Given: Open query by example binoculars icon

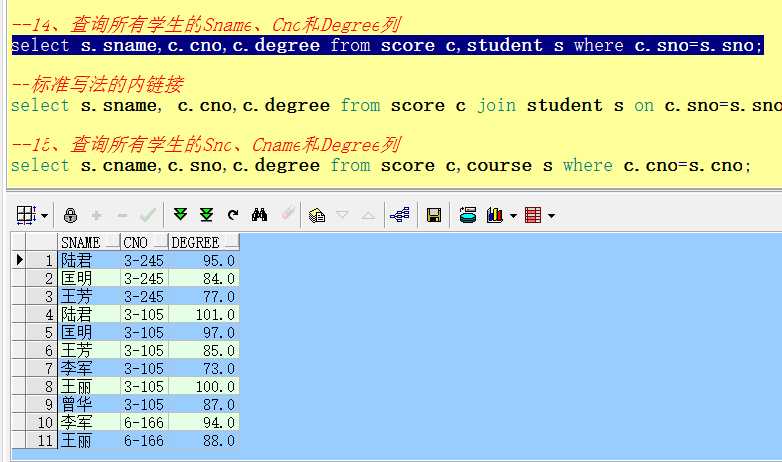Looking at the screenshot, I should 259,215.
